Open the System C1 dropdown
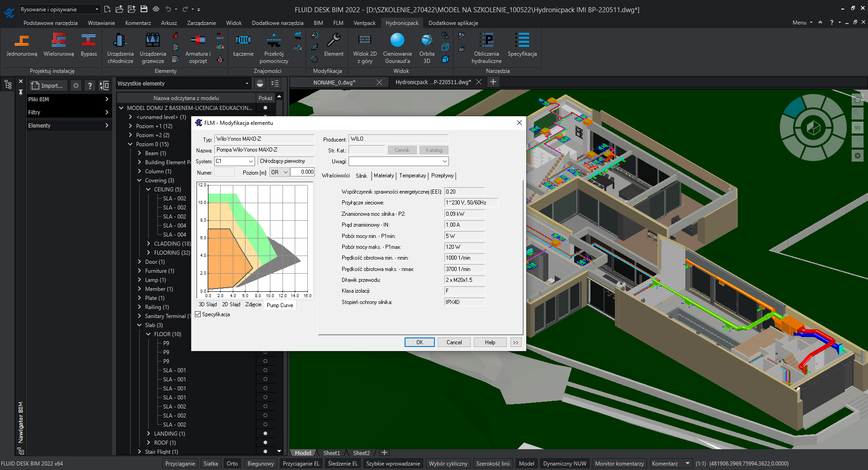868x470 pixels. pos(250,161)
